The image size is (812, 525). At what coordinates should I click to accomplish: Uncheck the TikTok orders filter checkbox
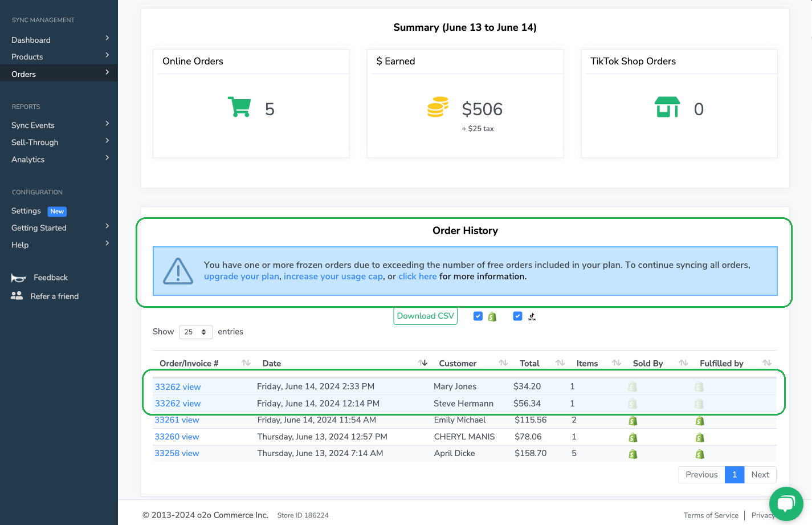(517, 316)
